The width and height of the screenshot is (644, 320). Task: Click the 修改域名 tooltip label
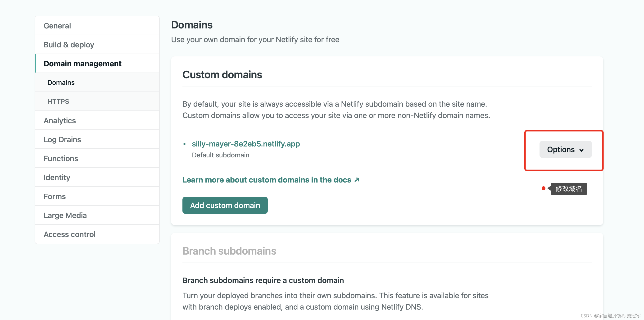568,189
